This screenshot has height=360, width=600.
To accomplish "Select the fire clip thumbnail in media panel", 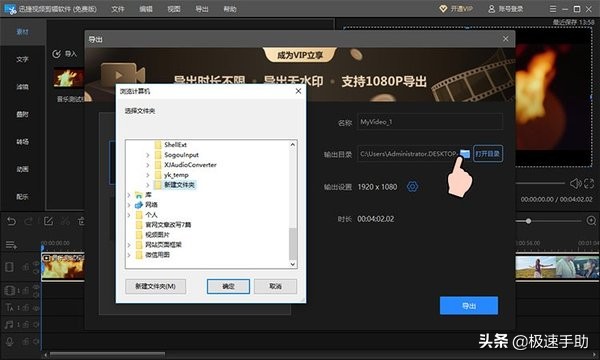I will [x=68, y=78].
